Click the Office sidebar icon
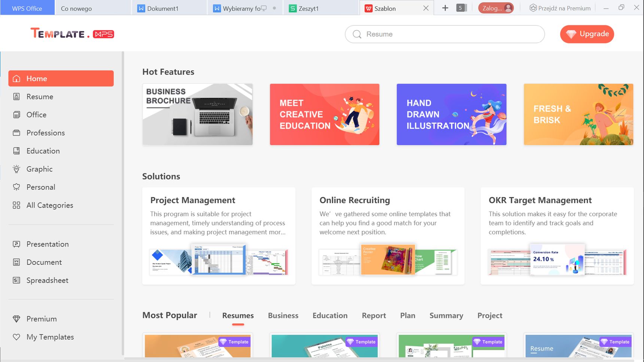The image size is (644, 362). (16, 115)
